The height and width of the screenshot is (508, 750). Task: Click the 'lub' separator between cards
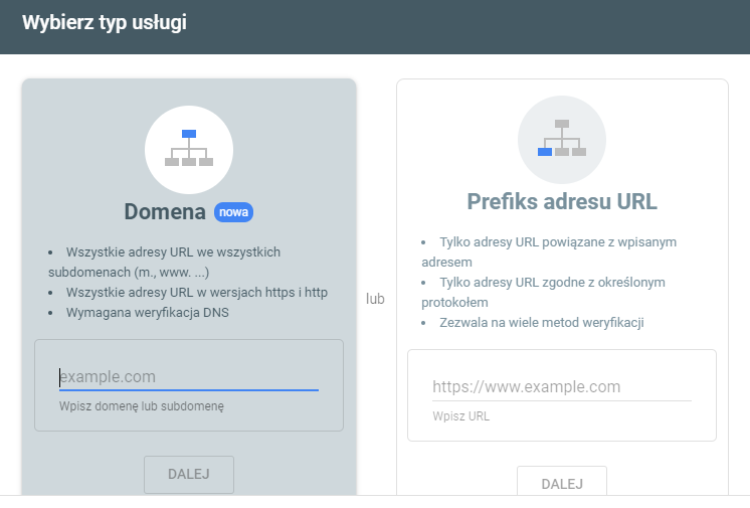tap(375, 298)
